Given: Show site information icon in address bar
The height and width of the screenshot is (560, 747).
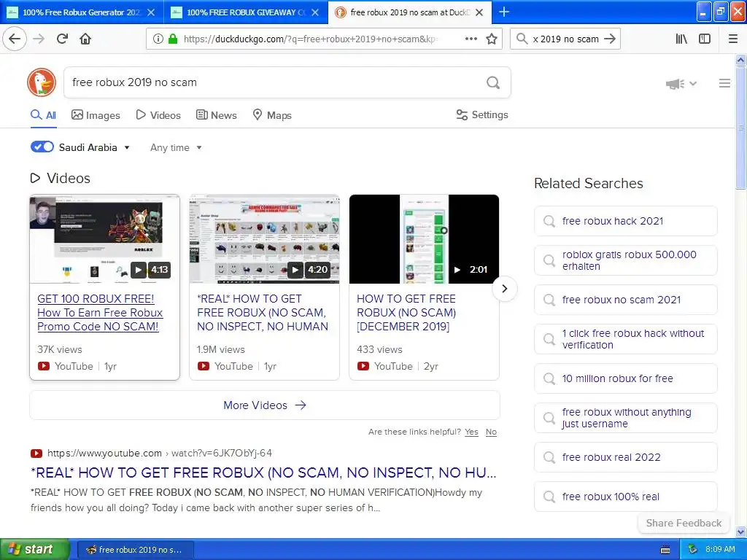Looking at the screenshot, I should (158, 39).
